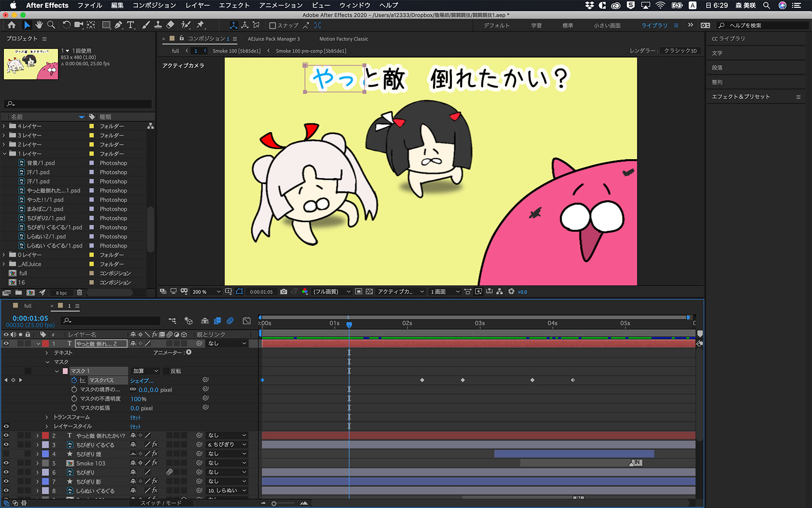The image size is (812, 508).
Task: Take a snapshot with the camera icon
Action: [284, 292]
